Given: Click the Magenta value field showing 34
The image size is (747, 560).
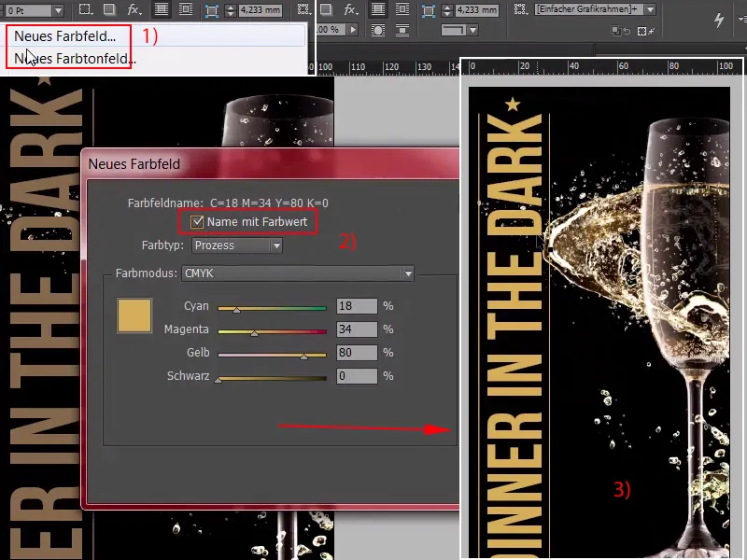Looking at the screenshot, I should [x=357, y=329].
